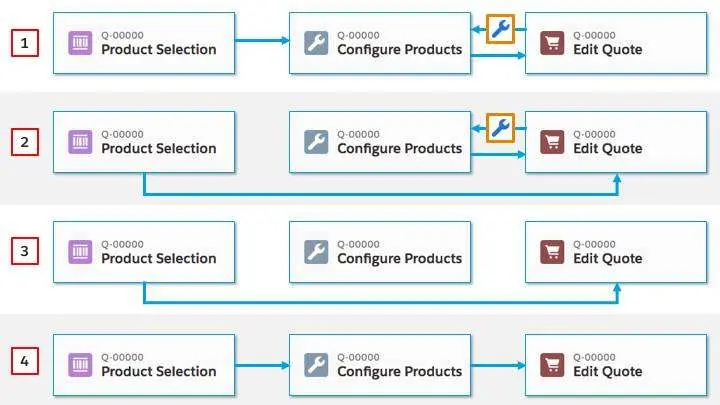This screenshot has width=720, height=405.
Task: Click the purple barcode icon in row 2
Action: [x=80, y=141]
